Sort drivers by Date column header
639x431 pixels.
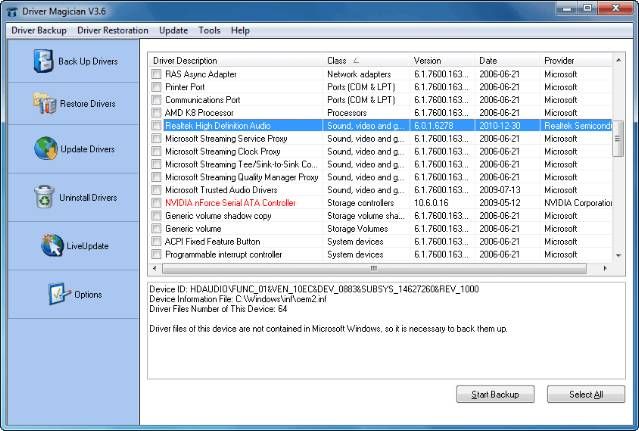[507, 61]
